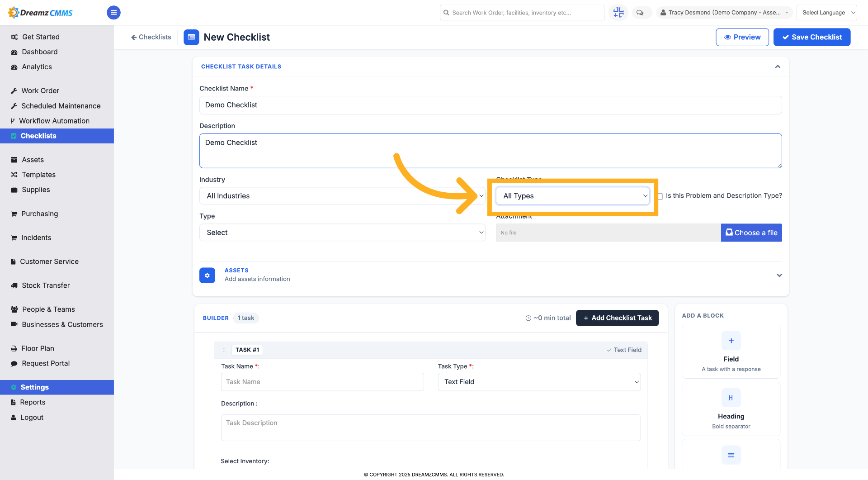Toggle the sidebar hamburger menu button

coord(113,13)
